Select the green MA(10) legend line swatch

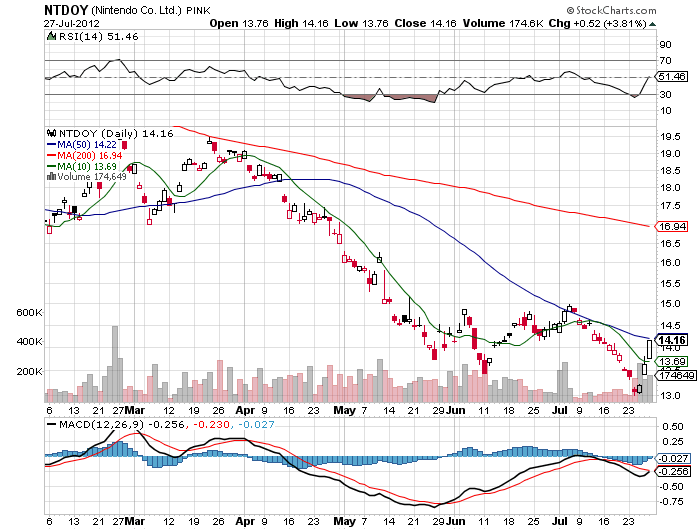[51, 167]
